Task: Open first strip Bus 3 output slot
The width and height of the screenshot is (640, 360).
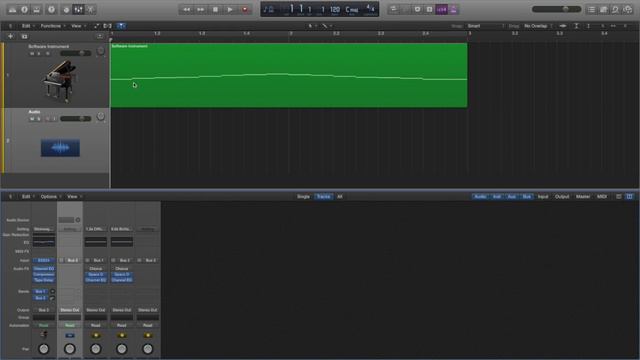Action: (x=44, y=310)
